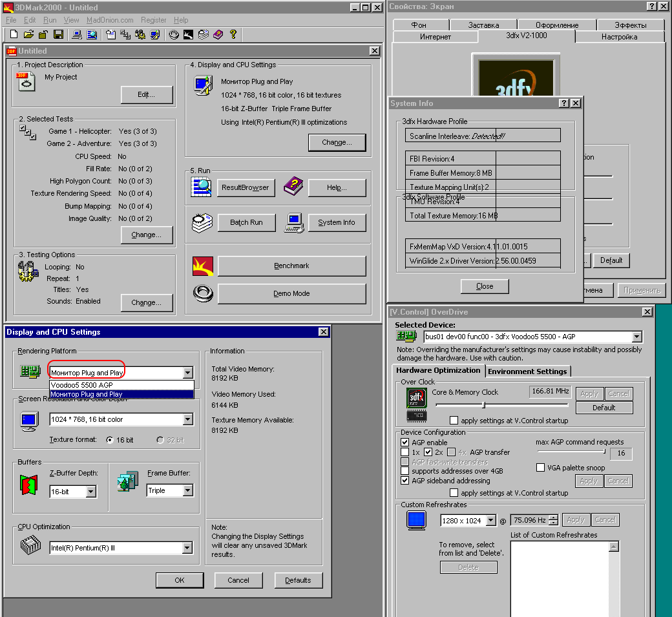
Task: Open ResultBrowser from the toolbar magnifier icon
Action: 92,35
